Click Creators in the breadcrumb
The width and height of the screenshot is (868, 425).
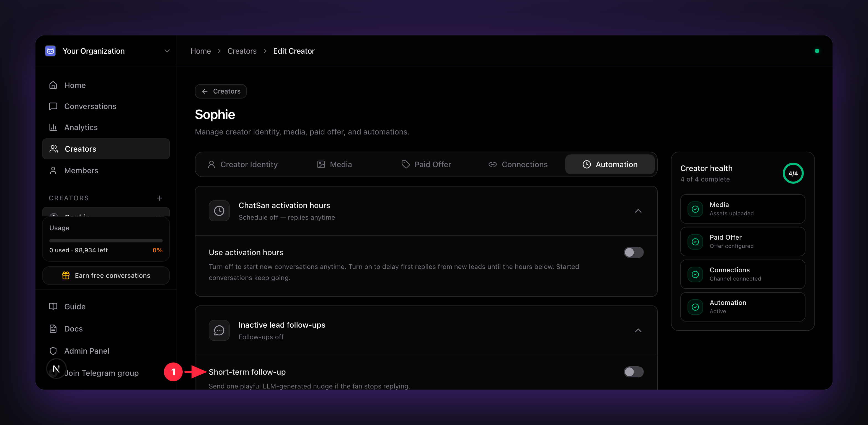coord(242,51)
